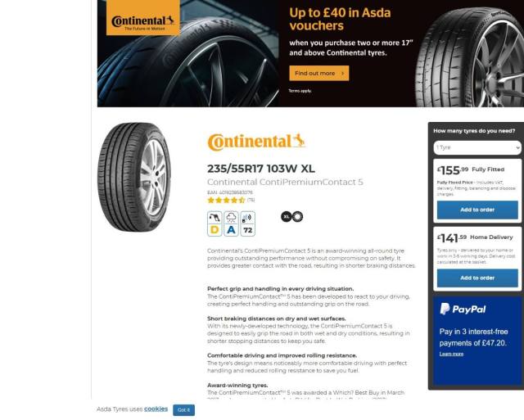The width and height of the screenshot is (524, 420).
Task: Click the noise level 72 rating icon
Action: 247,224
